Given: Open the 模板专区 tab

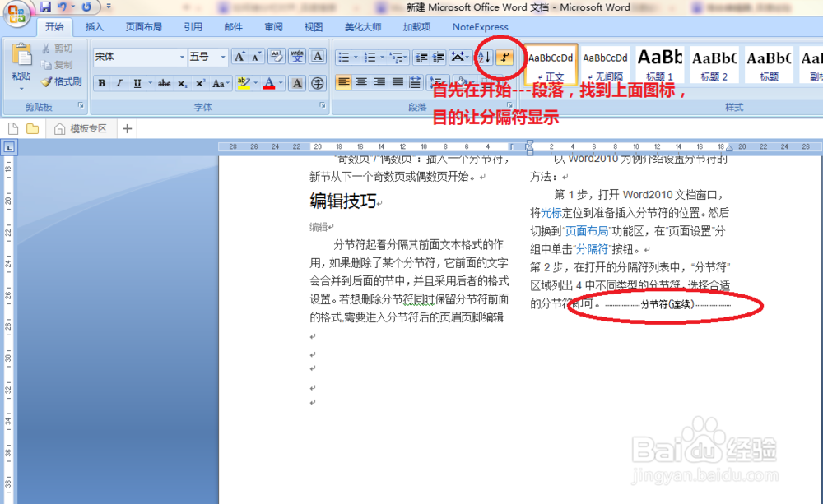Looking at the screenshot, I should pos(81,128).
